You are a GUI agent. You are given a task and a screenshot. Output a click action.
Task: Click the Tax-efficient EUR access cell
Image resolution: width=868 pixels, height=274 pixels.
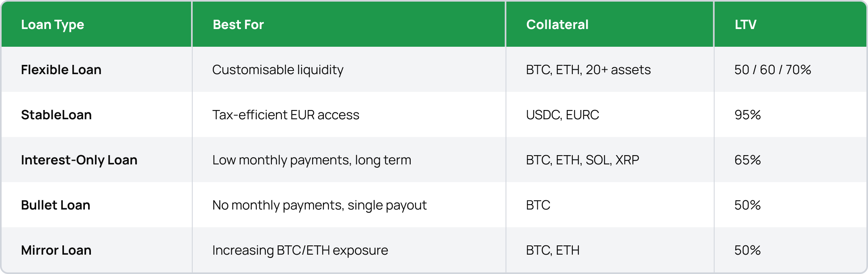click(286, 115)
